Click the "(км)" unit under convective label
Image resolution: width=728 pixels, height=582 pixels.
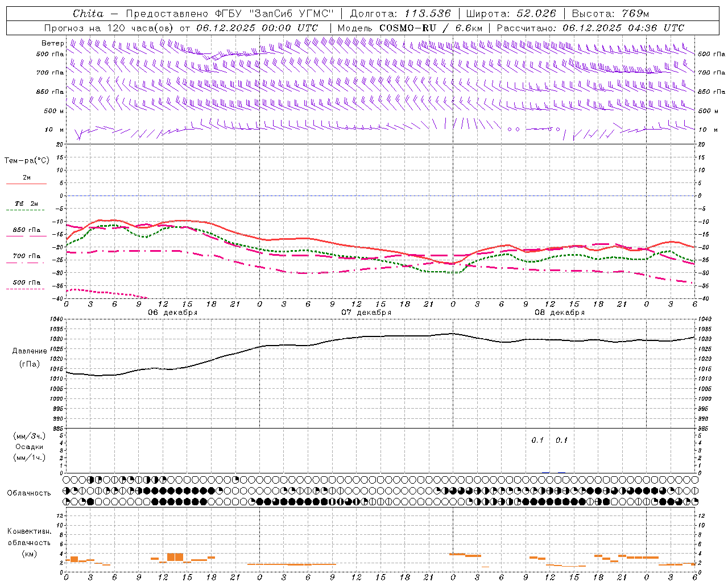tap(30, 554)
